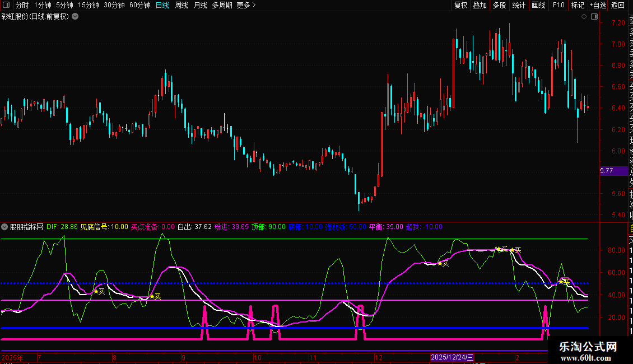633x364 pixels.
Task: Open the 叠加 overlay tool
Action: (480, 5)
